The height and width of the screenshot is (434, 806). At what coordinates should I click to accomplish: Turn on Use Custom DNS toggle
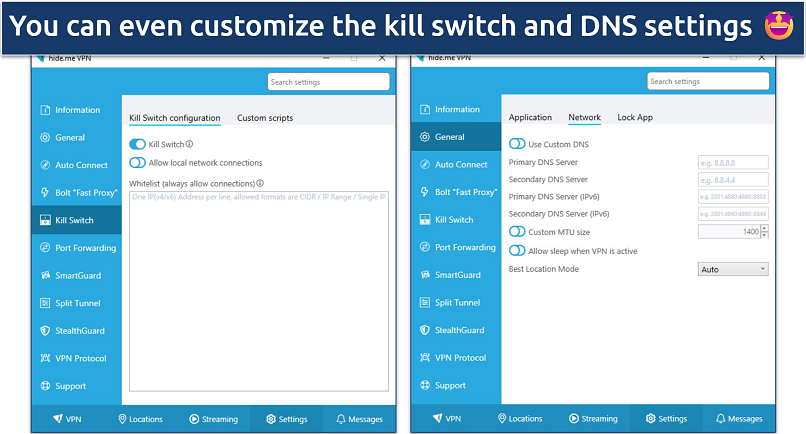point(517,144)
